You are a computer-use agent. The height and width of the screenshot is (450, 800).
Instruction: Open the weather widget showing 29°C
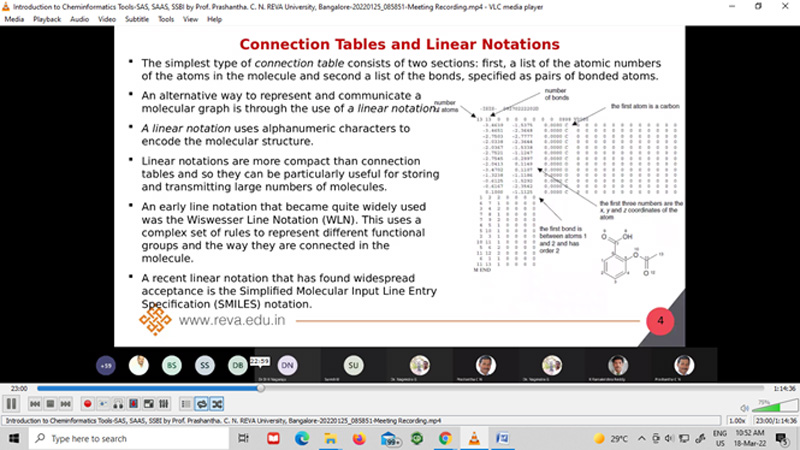(x=611, y=439)
